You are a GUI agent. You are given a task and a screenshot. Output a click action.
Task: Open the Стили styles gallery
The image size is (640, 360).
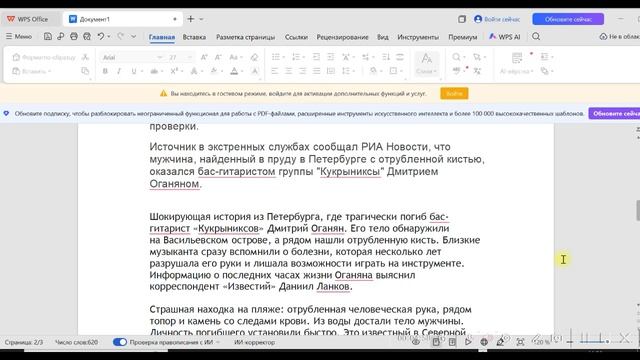pyautogui.click(x=427, y=64)
